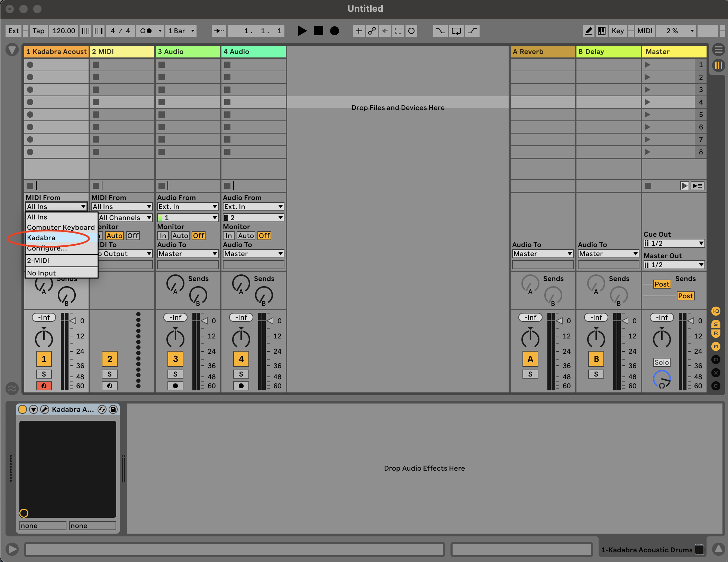728x562 pixels.
Task: Open Audio To dropdown on A Reverb
Action: tap(543, 254)
